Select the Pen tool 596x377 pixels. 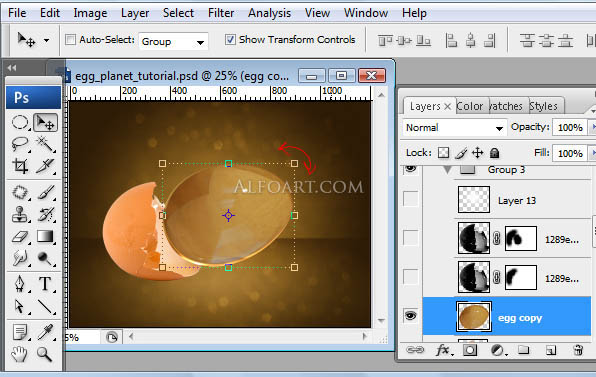(x=20, y=284)
